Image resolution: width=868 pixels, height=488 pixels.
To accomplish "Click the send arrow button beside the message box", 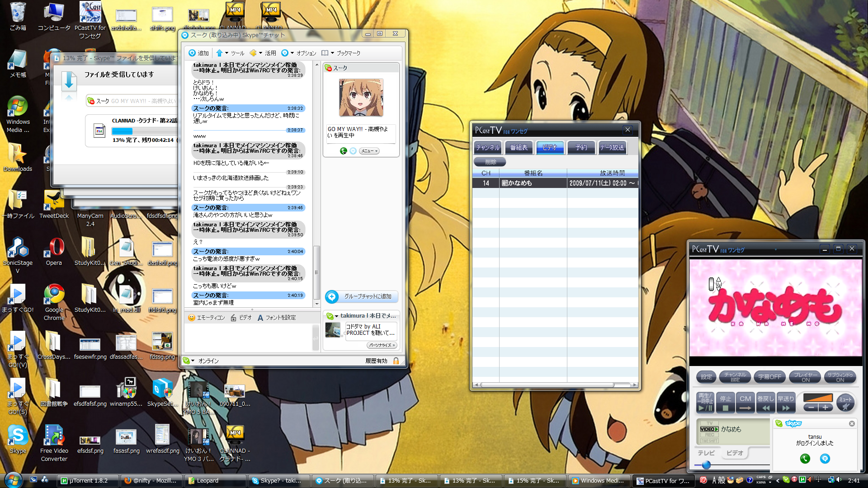I will [316, 338].
